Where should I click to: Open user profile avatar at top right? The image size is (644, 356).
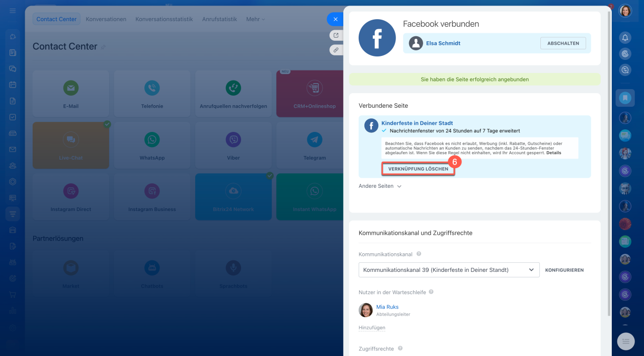[625, 11]
